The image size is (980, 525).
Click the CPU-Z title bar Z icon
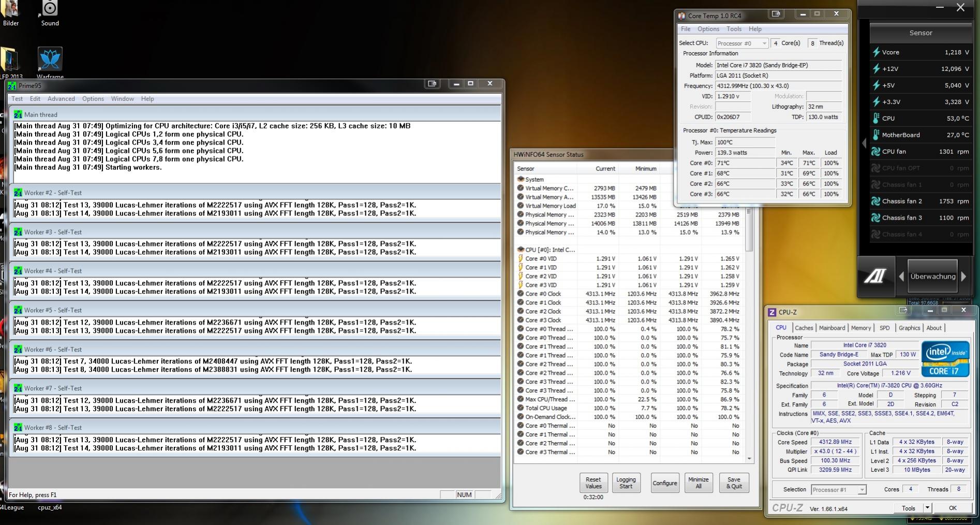[x=772, y=312]
